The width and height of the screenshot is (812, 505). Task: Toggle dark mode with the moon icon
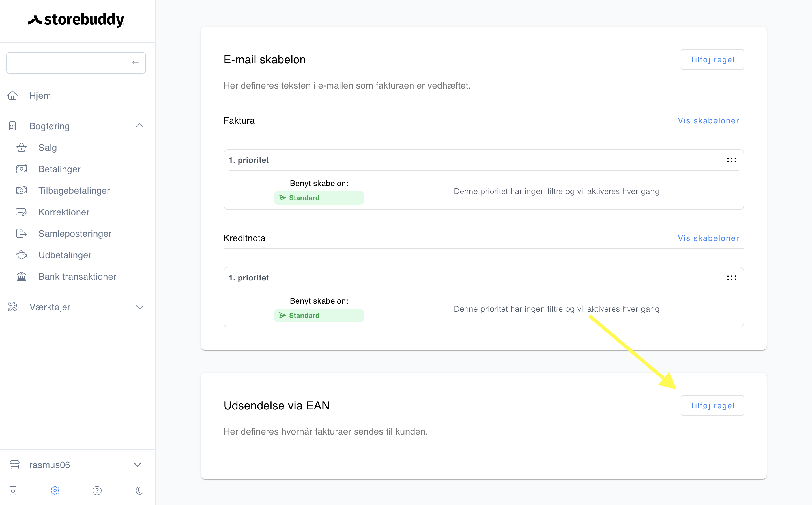point(139,490)
